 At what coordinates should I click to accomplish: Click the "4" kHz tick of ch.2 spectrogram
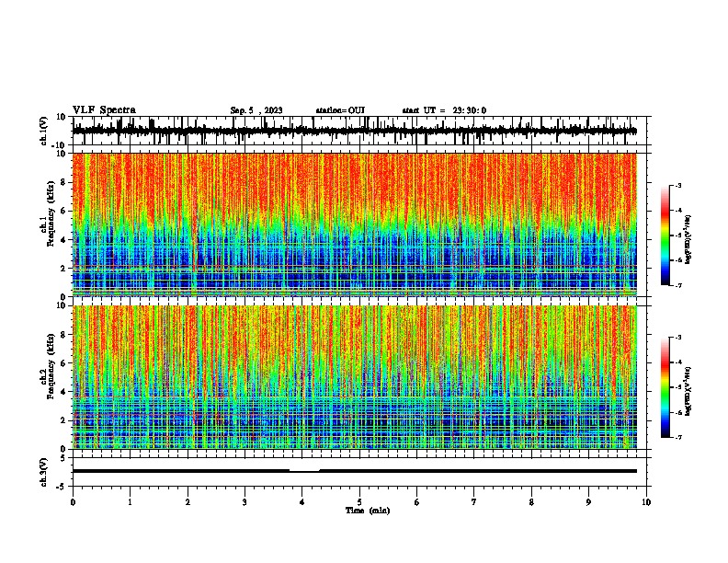click(x=64, y=392)
